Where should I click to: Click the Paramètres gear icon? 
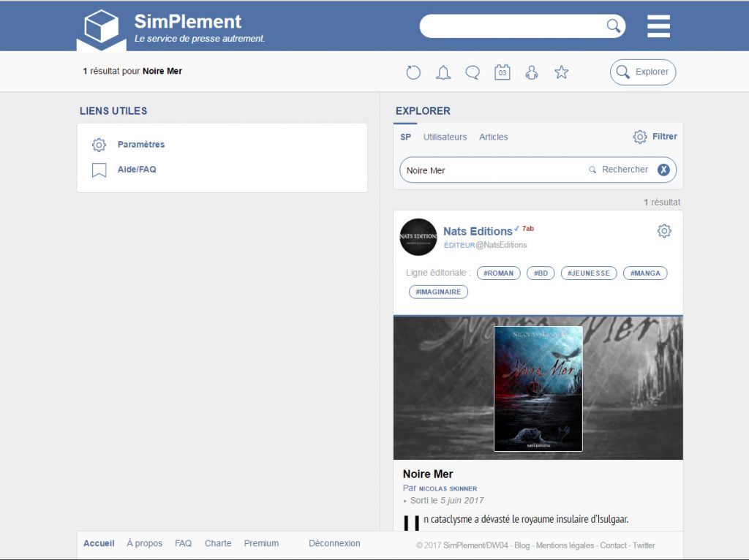pos(99,145)
